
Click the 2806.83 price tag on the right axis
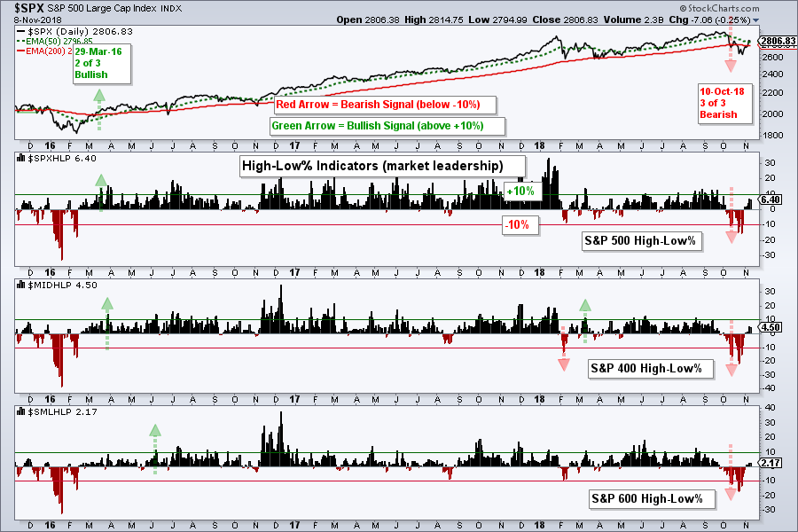pyautogui.click(x=778, y=42)
